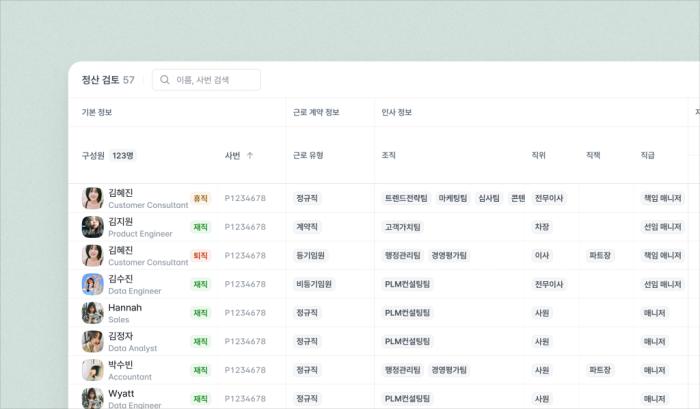Click 경영평가팀 tag in 퇴직 김혜진's row

coord(449,255)
